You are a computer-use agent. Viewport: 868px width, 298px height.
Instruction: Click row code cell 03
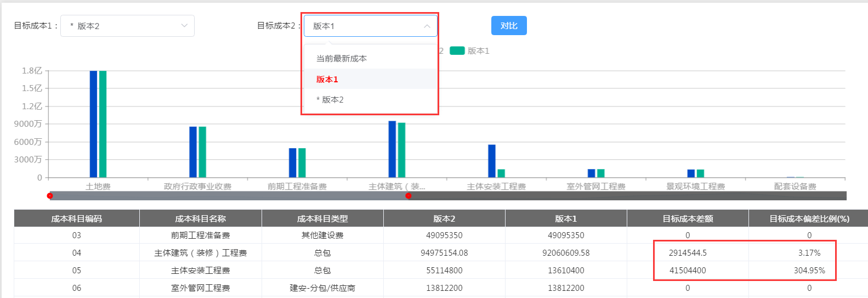[x=77, y=235]
